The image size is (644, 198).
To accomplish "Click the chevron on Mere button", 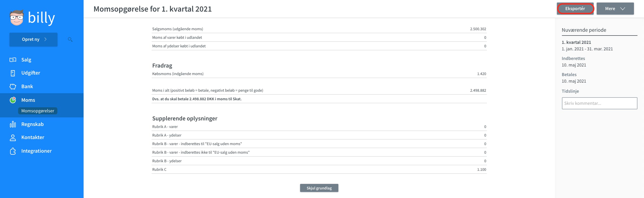I will [623, 9].
